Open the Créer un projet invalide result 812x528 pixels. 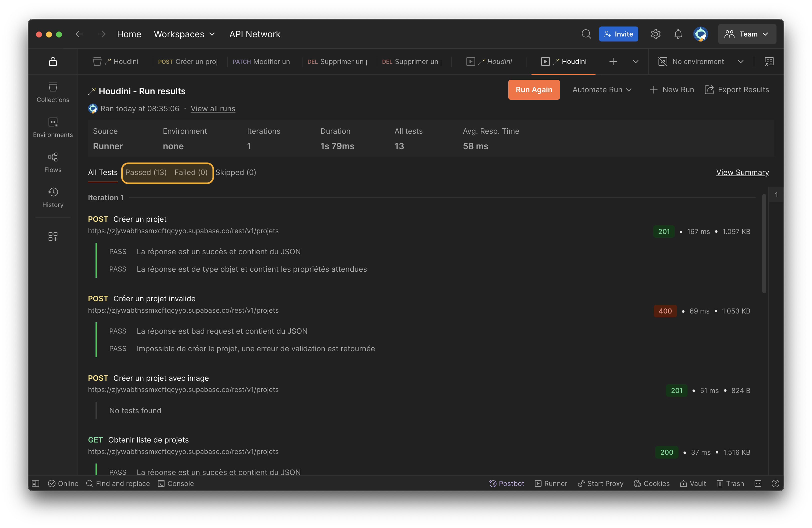coord(154,299)
